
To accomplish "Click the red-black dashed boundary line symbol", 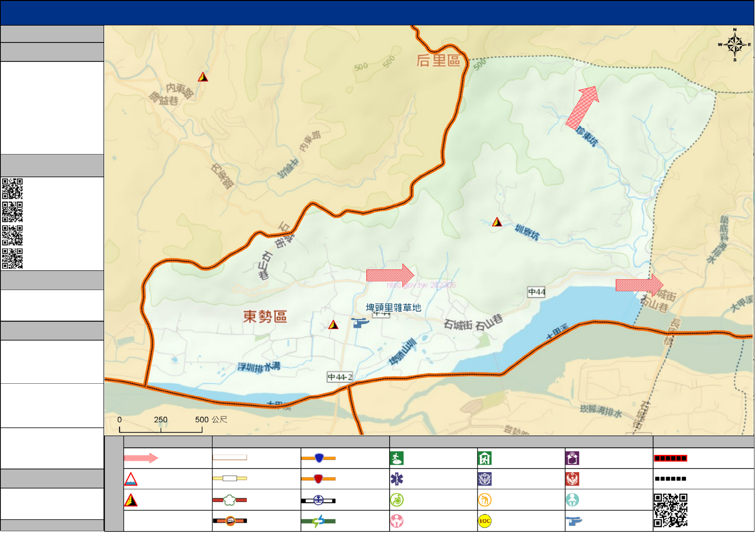I will click(x=671, y=459).
